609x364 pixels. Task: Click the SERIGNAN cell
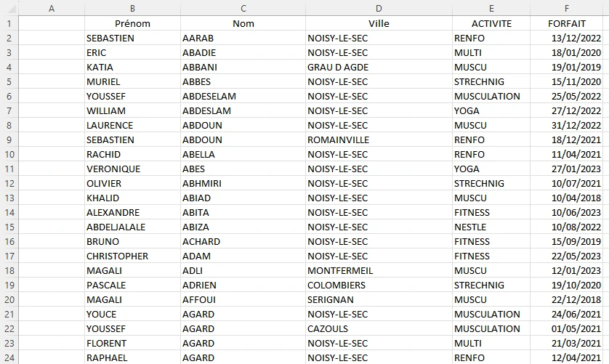pyautogui.click(x=378, y=299)
